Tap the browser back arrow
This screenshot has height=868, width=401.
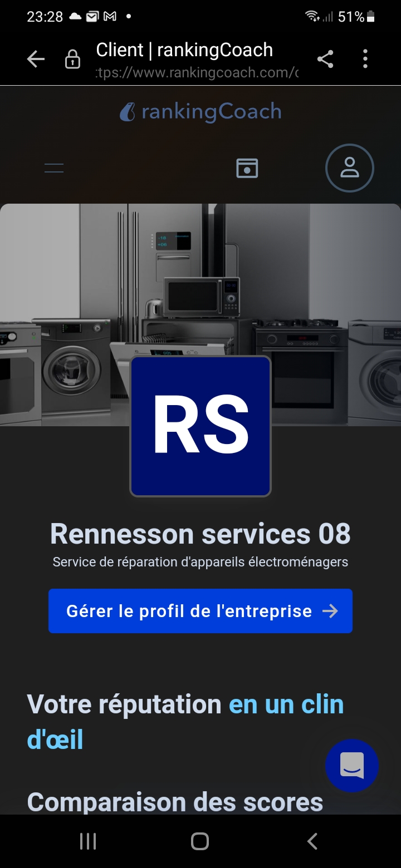pos(36,59)
